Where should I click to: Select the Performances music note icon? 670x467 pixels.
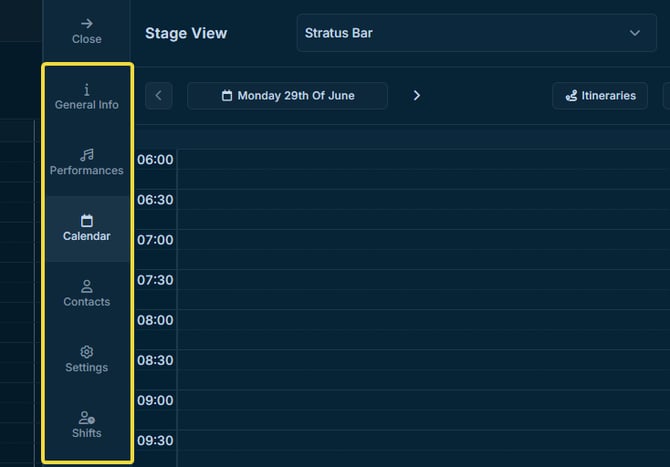pyautogui.click(x=87, y=155)
